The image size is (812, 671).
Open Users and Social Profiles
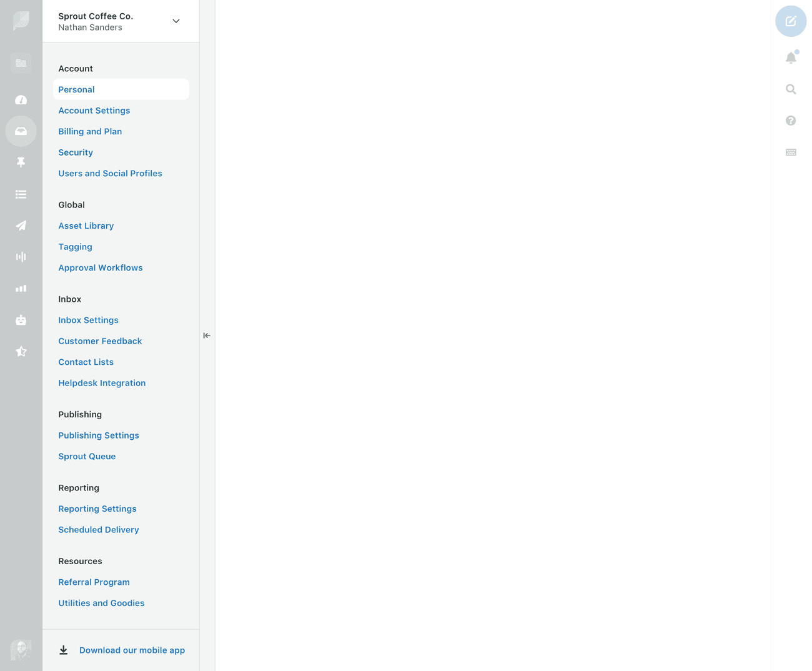coord(110,174)
